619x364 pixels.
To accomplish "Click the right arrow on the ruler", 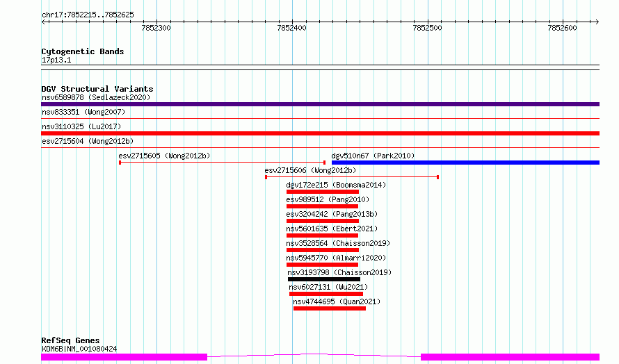I will pyautogui.click(x=597, y=22).
